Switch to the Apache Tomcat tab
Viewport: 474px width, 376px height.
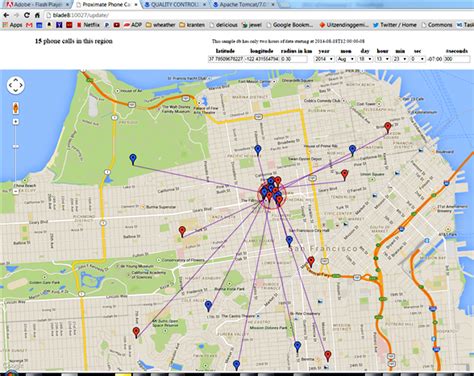click(x=244, y=5)
